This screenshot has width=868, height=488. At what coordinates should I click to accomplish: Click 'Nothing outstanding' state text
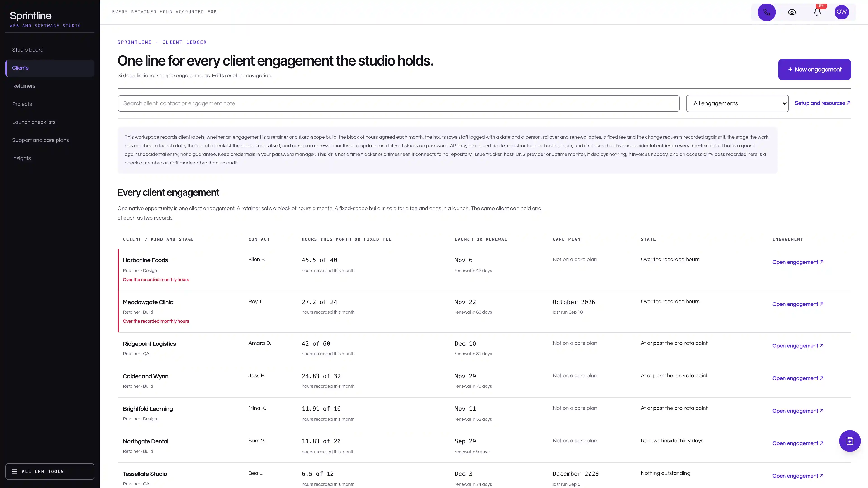click(665, 473)
